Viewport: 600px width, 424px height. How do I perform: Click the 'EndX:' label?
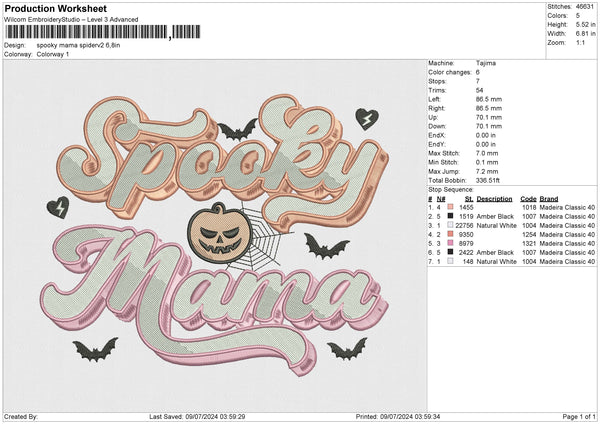pyautogui.click(x=437, y=135)
